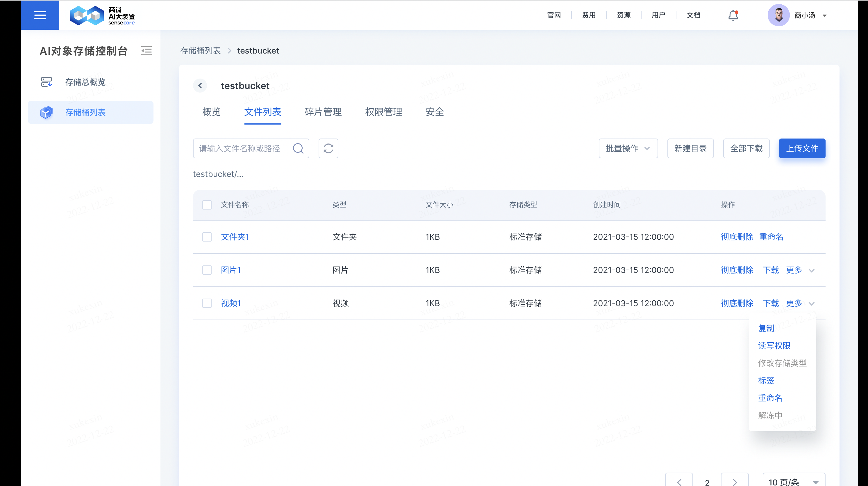Click the 存储总概览 sidebar icon
The width and height of the screenshot is (868, 486).
[47, 82]
